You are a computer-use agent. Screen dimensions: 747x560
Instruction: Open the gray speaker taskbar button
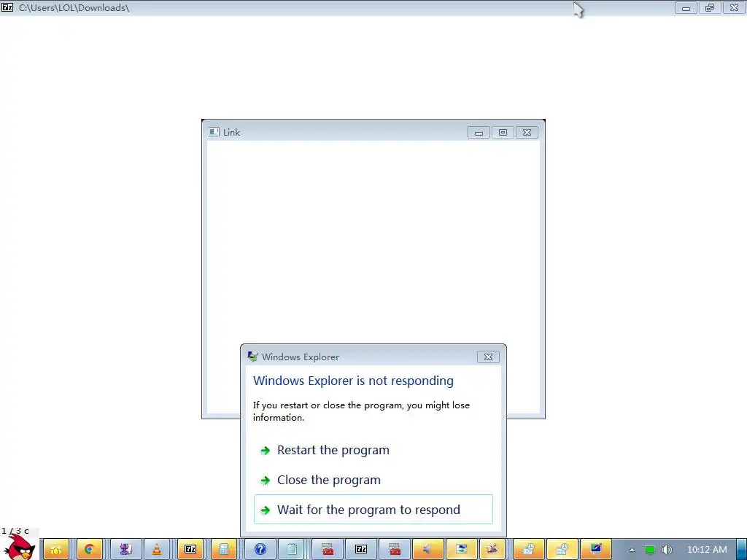pos(427,550)
